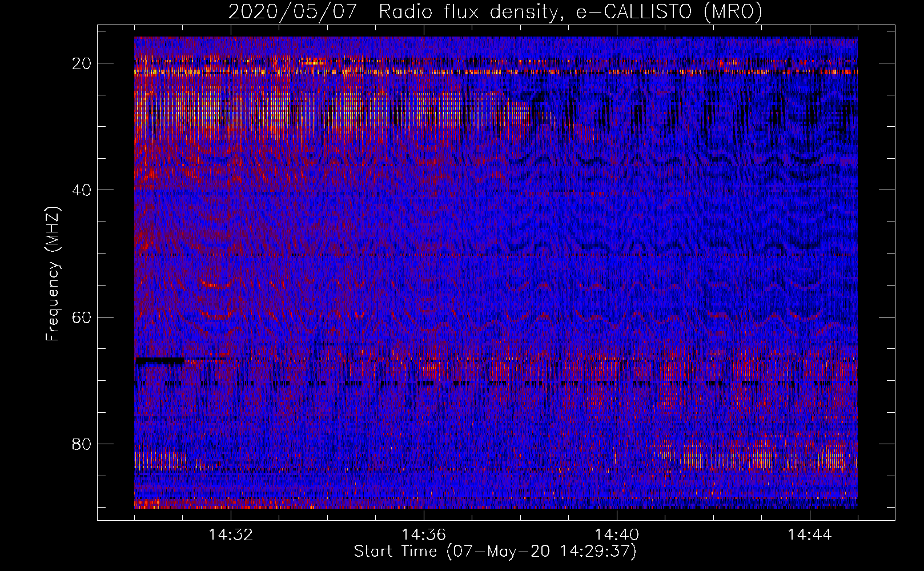The height and width of the screenshot is (571, 924).
Task: Click the 60 MHz frequency tick label
Action: (82, 317)
